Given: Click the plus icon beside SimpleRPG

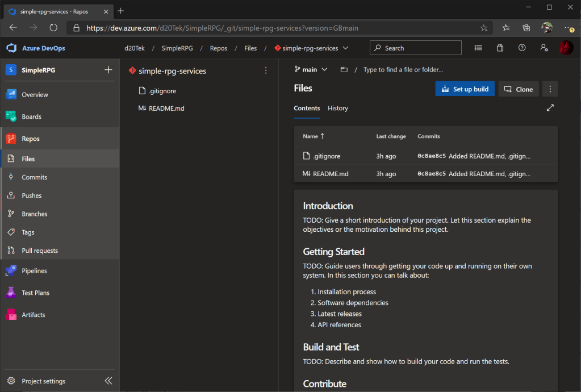Looking at the screenshot, I should 108,70.
